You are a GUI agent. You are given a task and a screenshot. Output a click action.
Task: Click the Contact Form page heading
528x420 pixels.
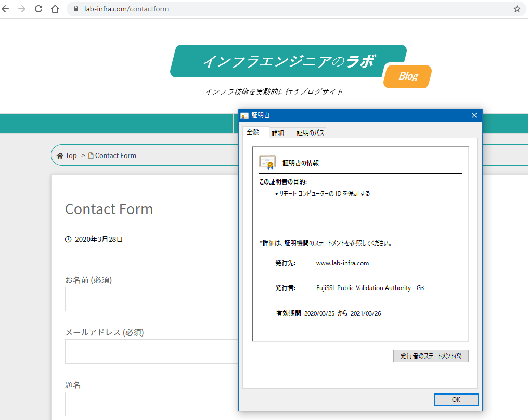(109, 209)
